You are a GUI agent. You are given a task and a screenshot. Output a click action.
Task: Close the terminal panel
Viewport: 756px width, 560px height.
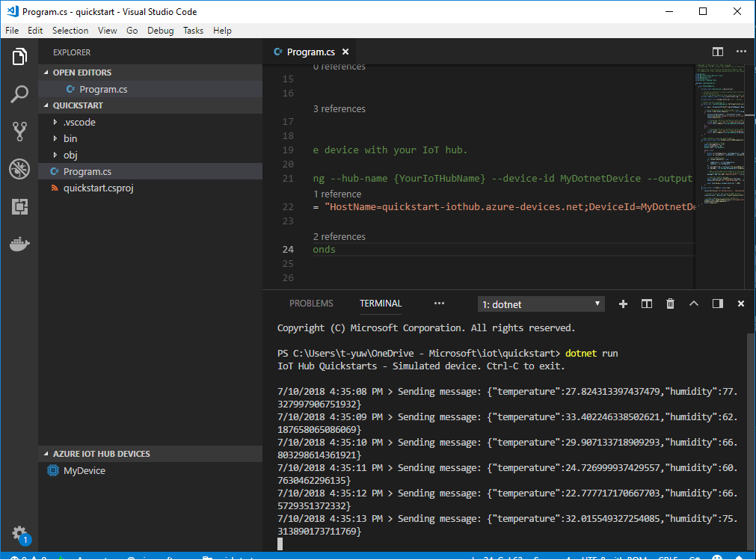coord(741,304)
